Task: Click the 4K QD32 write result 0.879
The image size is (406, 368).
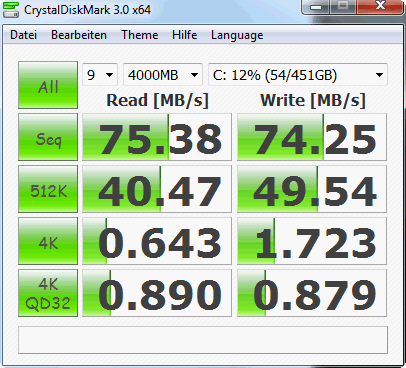Action: click(312, 293)
